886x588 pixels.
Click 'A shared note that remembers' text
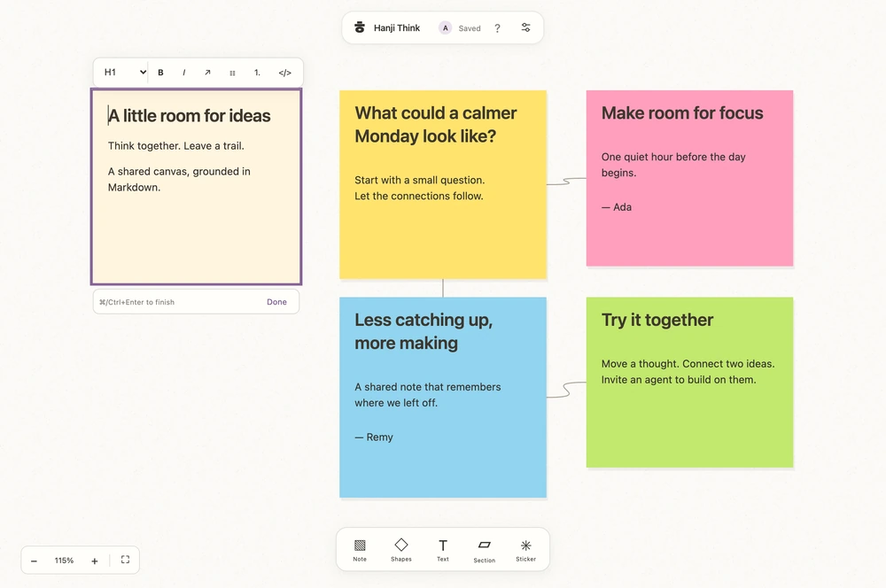[x=428, y=387]
